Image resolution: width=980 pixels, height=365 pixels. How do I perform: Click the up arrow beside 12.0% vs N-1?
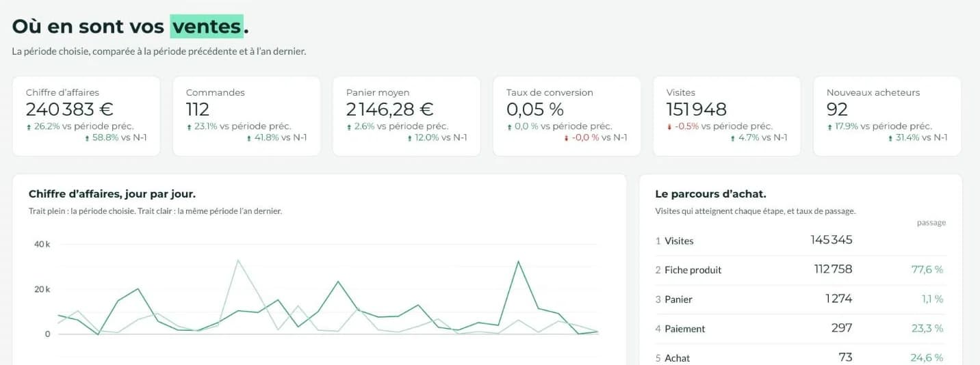point(409,139)
